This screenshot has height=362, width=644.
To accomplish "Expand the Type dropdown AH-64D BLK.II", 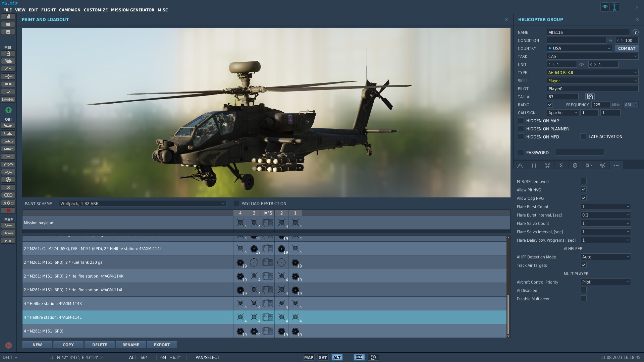I will point(593,72).
